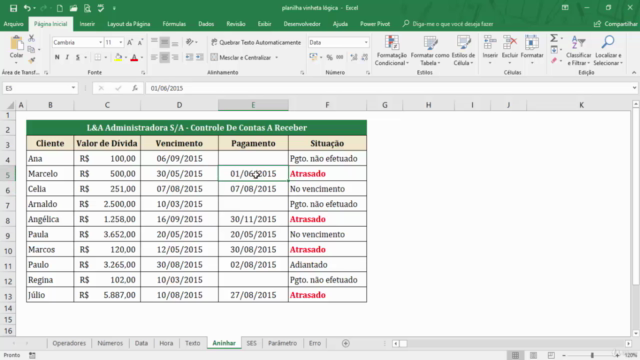Image resolution: width=640 pixels, height=360 pixels.
Task: Click the Undo arrow icon
Action: [x=27, y=8]
